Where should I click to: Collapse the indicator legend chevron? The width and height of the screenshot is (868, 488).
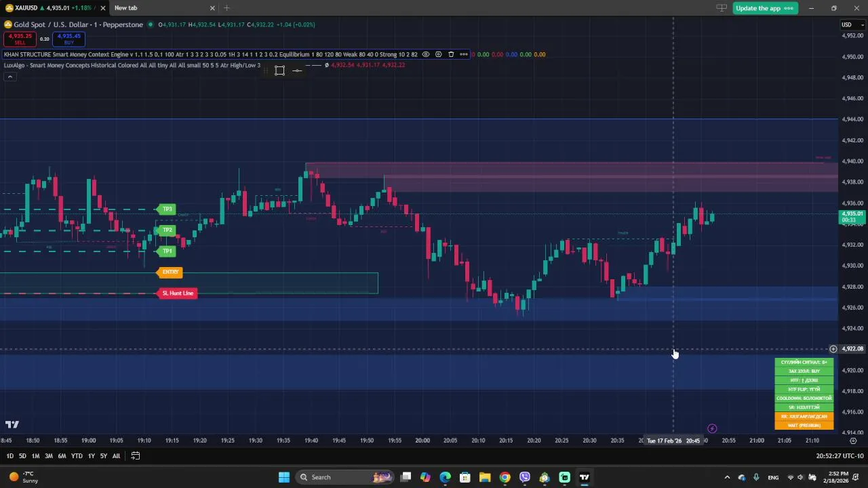click(9, 77)
